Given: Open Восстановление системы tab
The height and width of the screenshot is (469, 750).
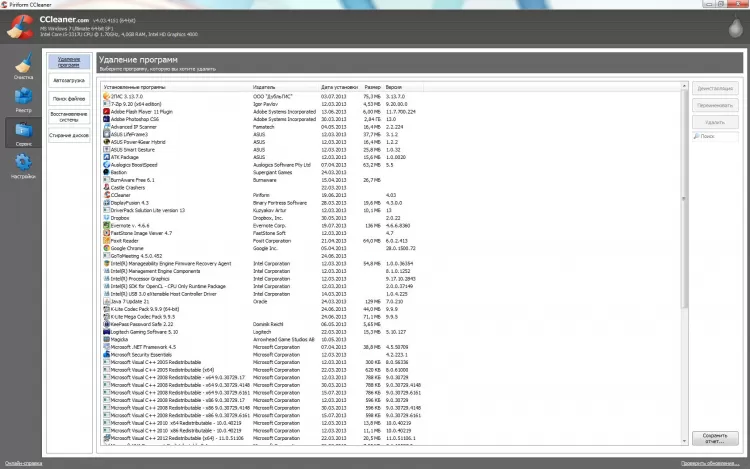Looking at the screenshot, I should [x=69, y=117].
